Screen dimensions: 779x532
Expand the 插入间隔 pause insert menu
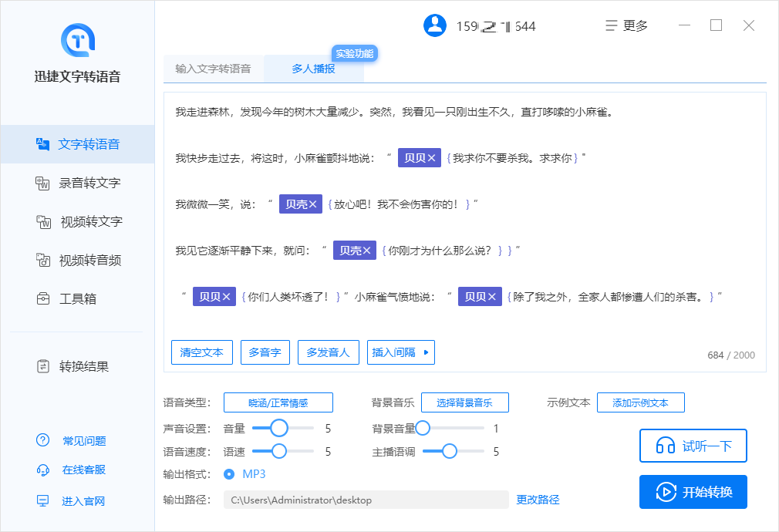[x=400, y=352]
